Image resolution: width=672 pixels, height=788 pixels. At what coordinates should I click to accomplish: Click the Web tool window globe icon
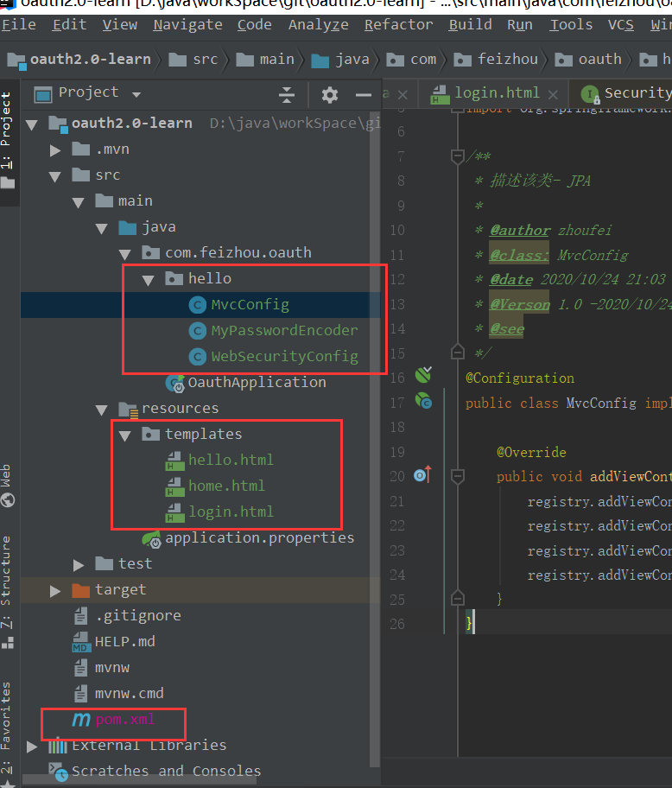[8, 500]
